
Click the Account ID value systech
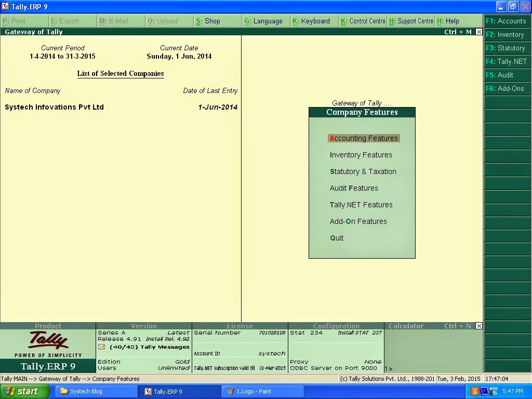(x=272, y=353)
